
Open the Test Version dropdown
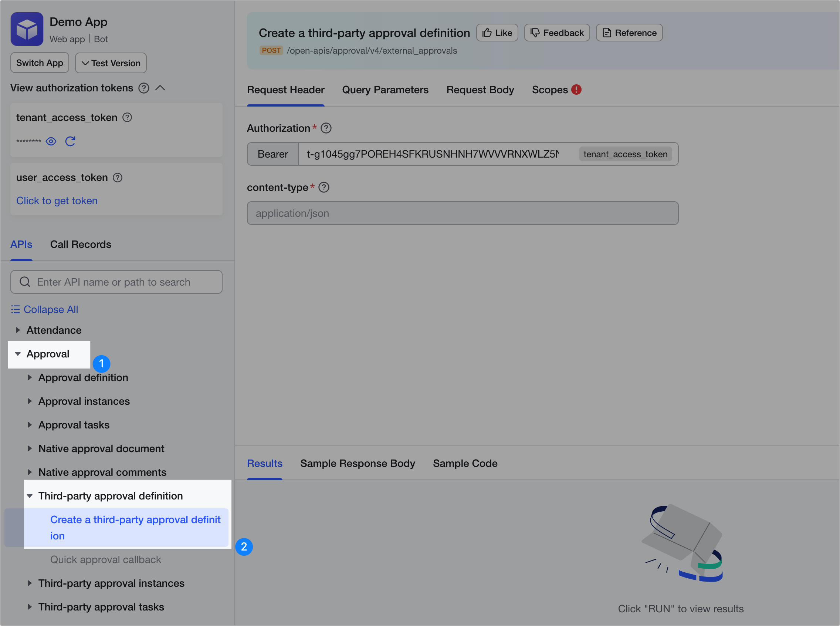[111, 63]
